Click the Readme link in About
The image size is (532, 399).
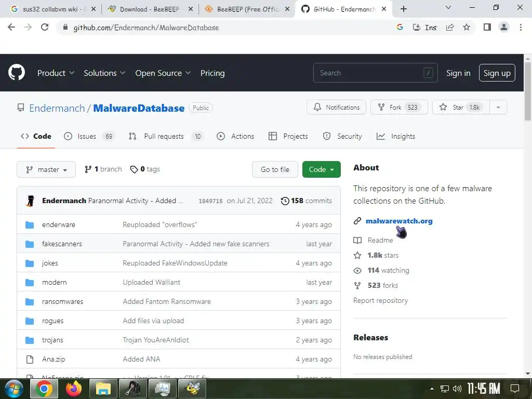pyautogui.click(x=380, y=240)
